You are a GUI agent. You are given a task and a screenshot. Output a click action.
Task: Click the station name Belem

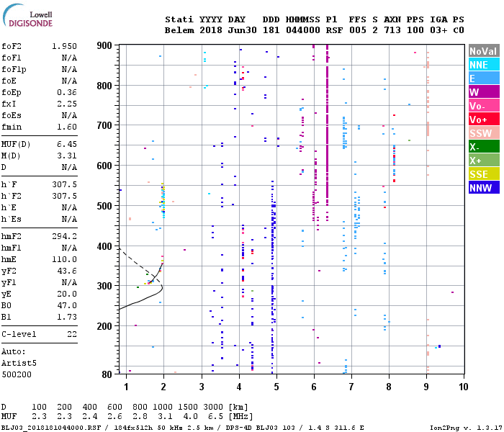coord(179,30)
